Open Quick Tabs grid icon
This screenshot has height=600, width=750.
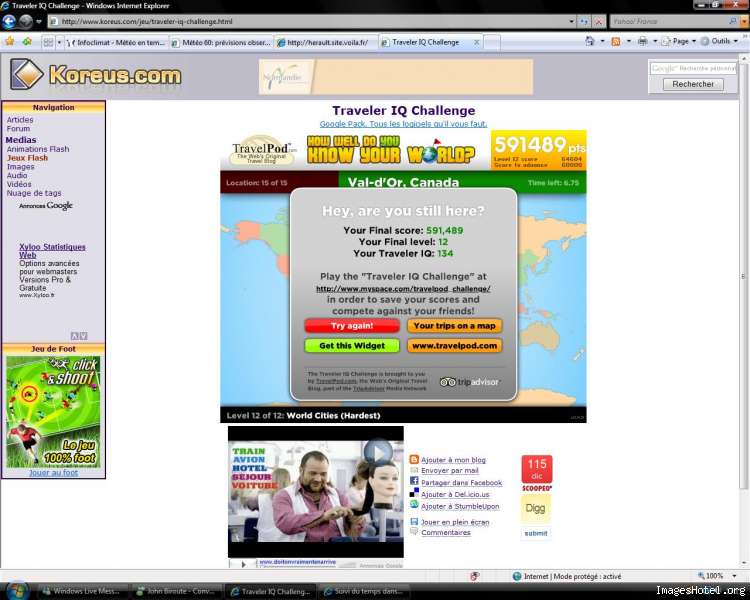(x=48, y=42)
